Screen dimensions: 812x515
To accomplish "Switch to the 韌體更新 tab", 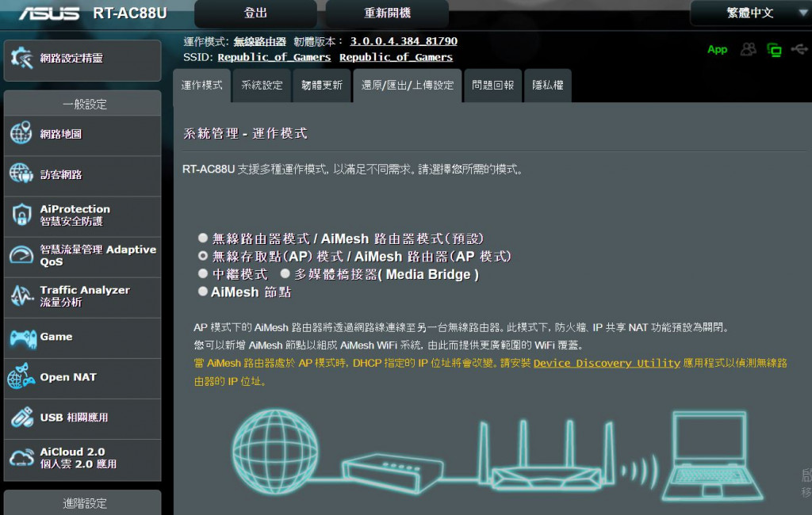I will click(x=322, y=86).
